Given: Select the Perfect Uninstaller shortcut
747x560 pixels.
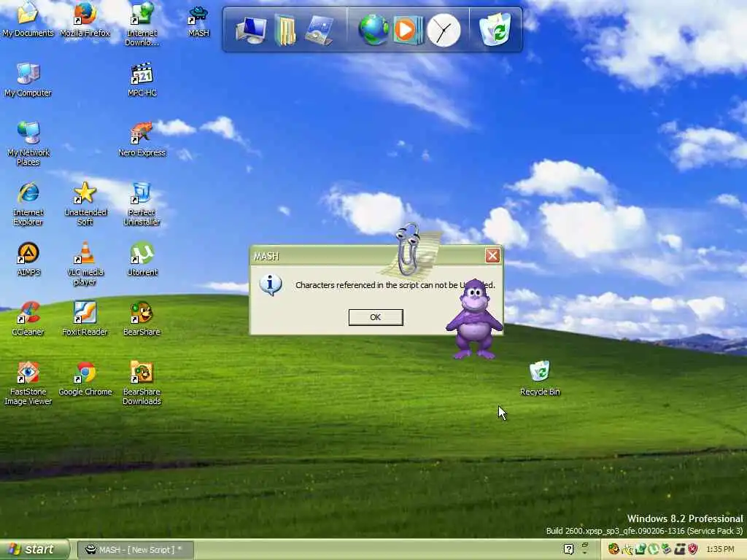Looking at the screenshot, I should click(142, 204).
